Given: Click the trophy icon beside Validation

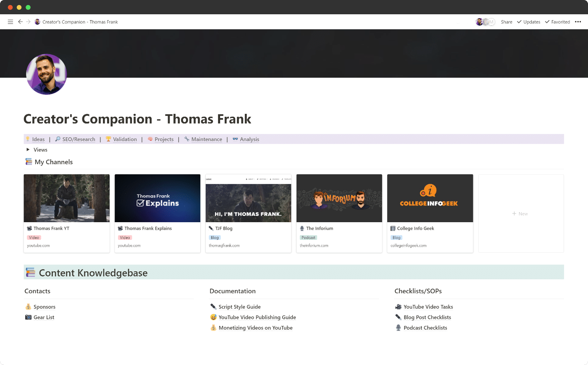Looking at the screenshot, I should 108,139.
